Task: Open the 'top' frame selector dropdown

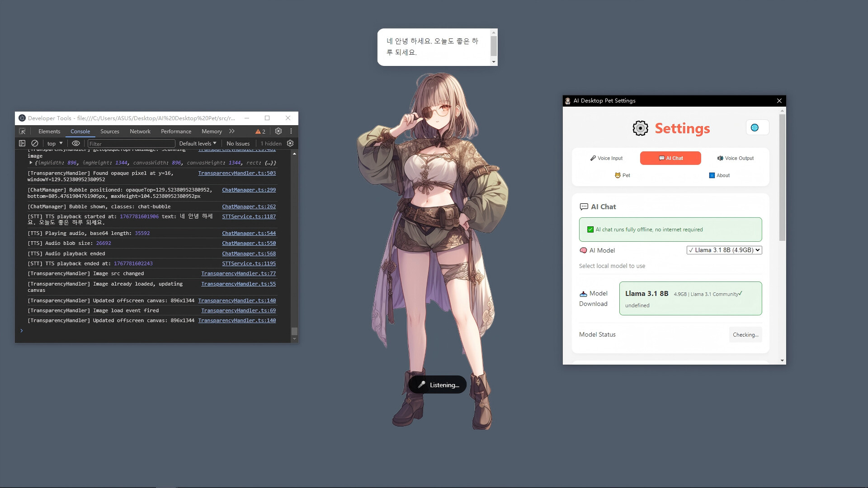Action: 54,143
